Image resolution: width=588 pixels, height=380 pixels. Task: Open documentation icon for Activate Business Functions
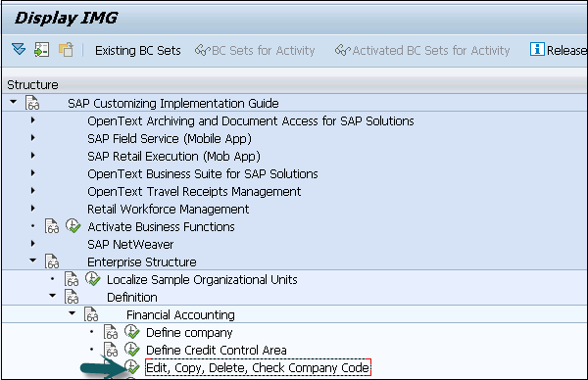click(x=52, y=226)
